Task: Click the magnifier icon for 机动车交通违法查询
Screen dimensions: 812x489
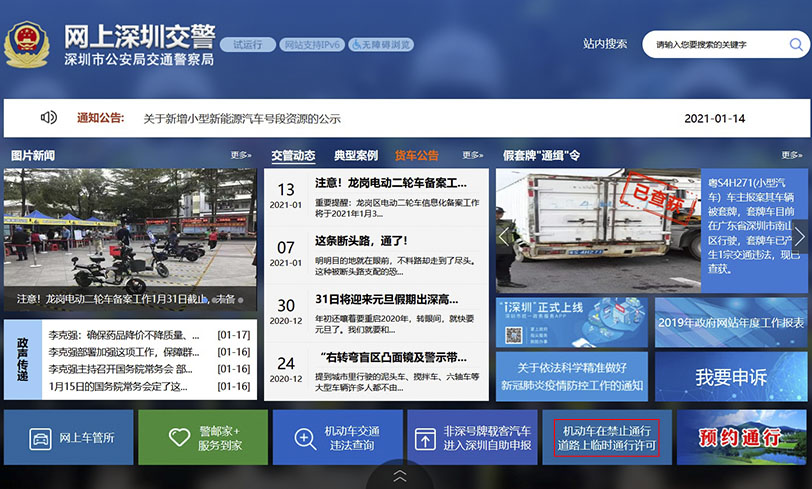Action: [305, 438]
